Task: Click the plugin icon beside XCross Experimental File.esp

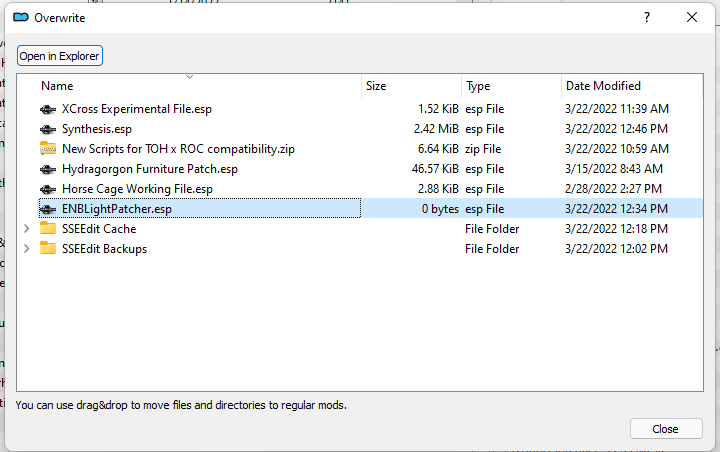Action: 48,109
